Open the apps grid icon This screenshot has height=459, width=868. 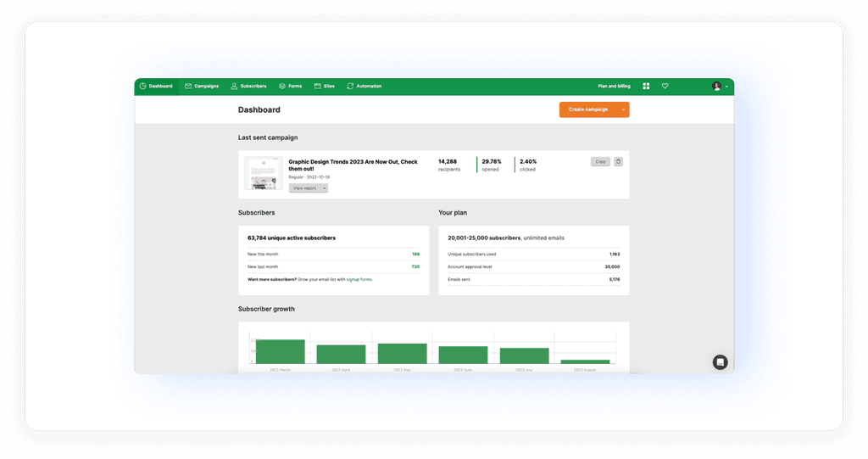[x=646, y=87]
